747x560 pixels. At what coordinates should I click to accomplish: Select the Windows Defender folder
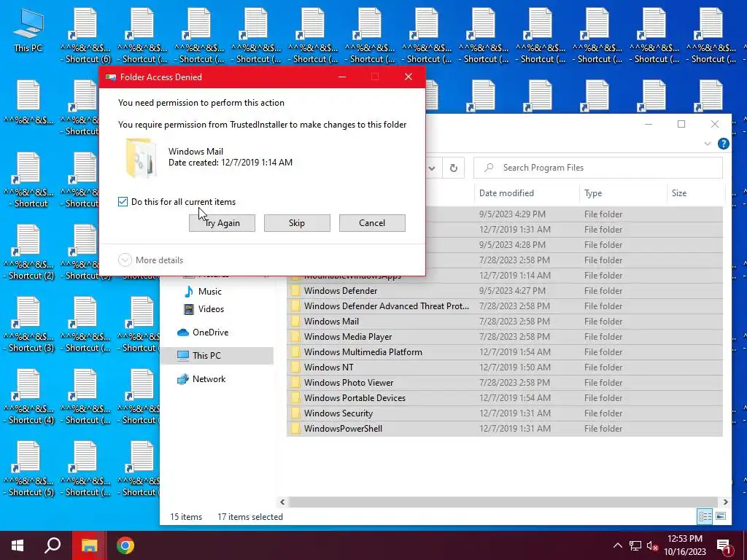[x=505, y=291]
